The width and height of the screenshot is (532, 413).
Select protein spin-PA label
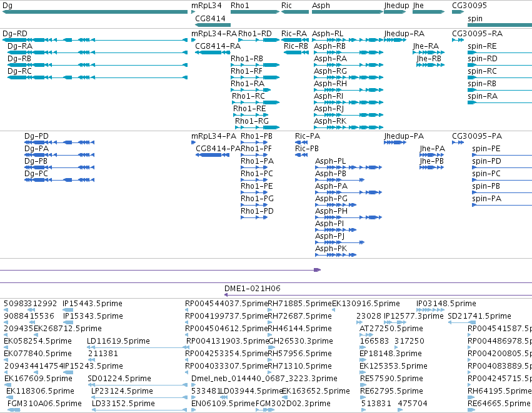pyautogui.click(x=486, y=199)
